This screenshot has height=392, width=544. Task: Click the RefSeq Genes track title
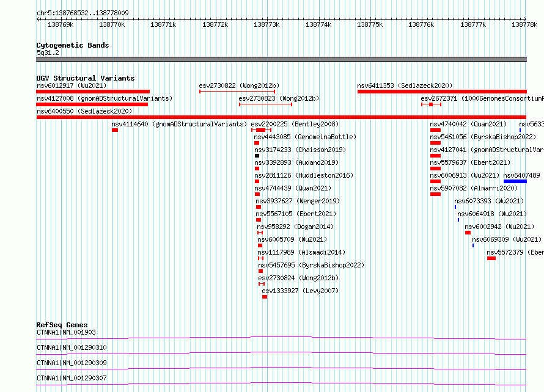62,325
